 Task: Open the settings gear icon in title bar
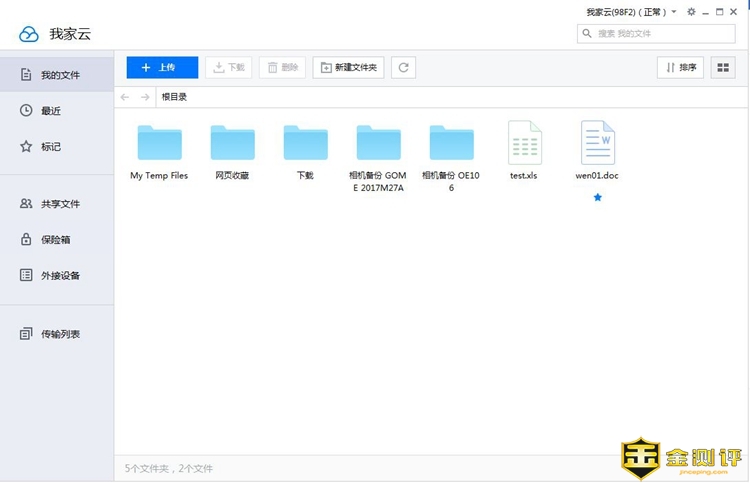coord(691,12)
